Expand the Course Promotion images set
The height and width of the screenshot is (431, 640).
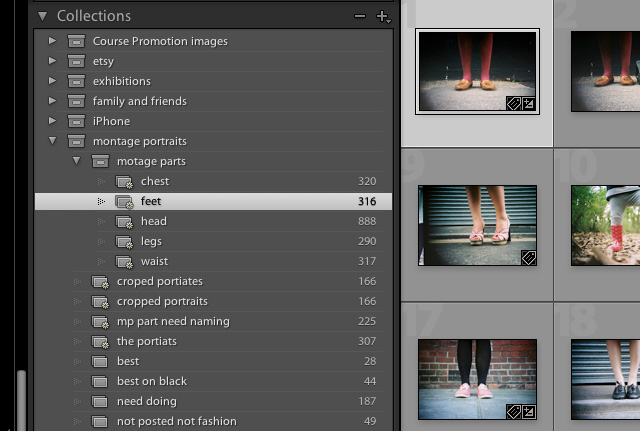tap(52, 41)
